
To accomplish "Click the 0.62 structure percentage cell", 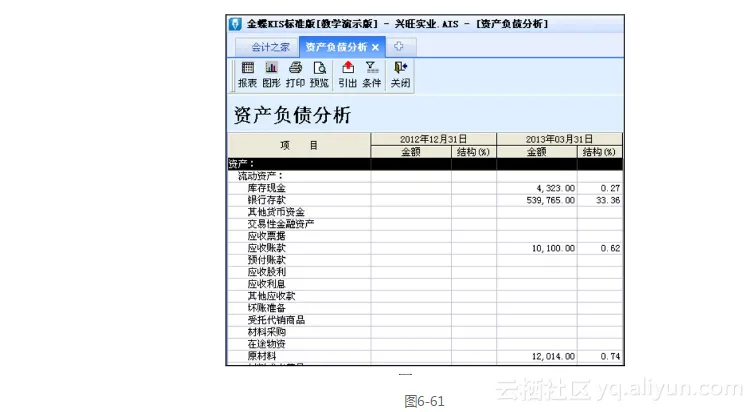I will (599, 248).
